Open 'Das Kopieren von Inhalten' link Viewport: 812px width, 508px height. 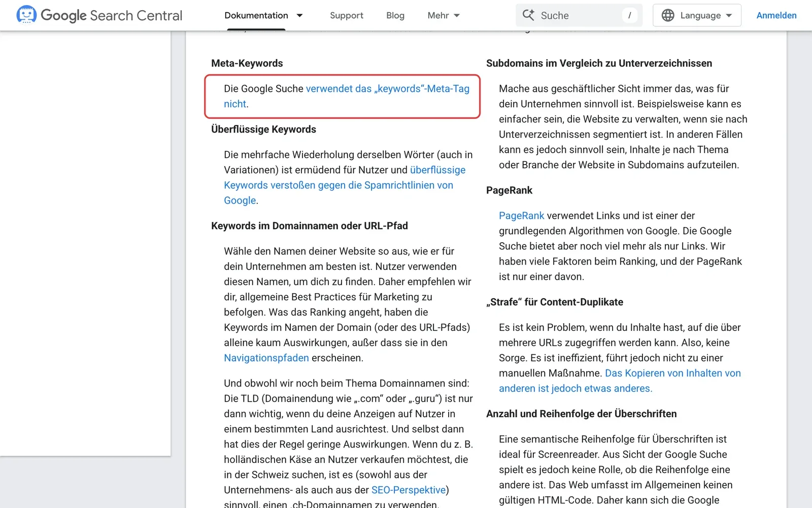click(x=620, y=380)
